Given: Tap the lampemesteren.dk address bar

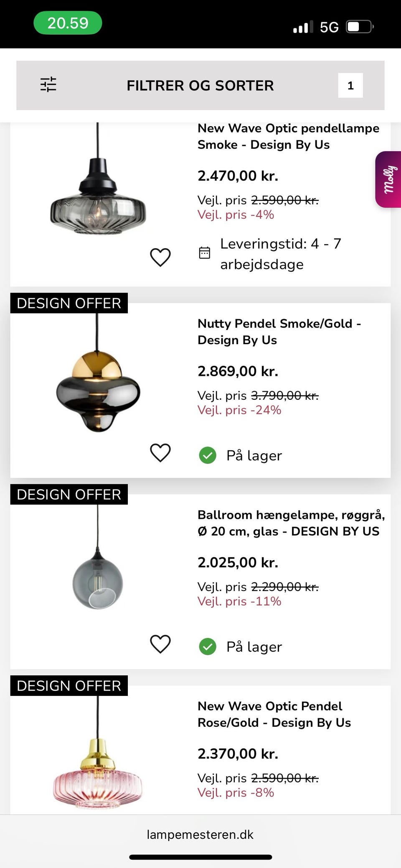Looking at the screenshot, I should click(x=200, y=835).
